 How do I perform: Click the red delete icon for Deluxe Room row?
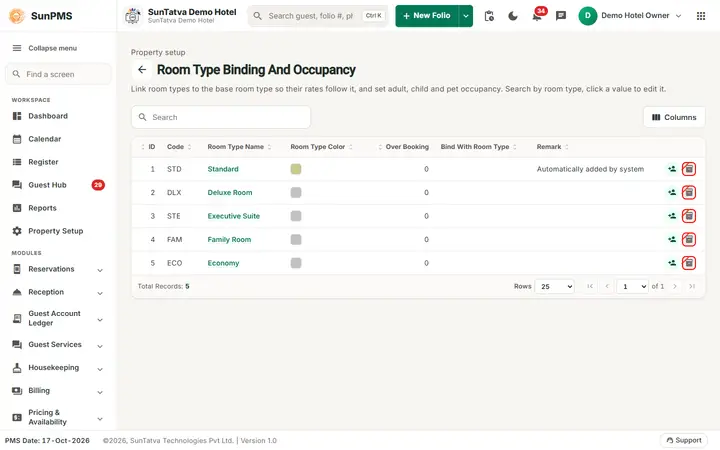tap(689, 192)
